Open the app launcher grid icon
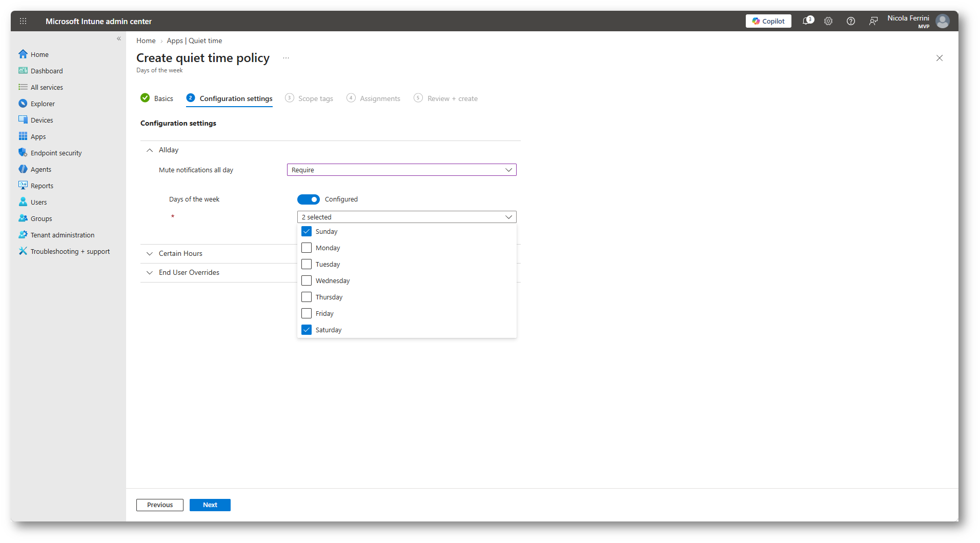The image size is (980, 543). tap(23, 21)
